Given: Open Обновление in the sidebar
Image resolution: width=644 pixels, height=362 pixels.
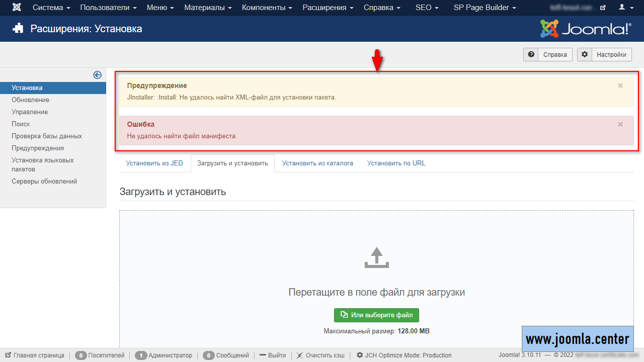Looking at the screenshot, I should point(31,100).
